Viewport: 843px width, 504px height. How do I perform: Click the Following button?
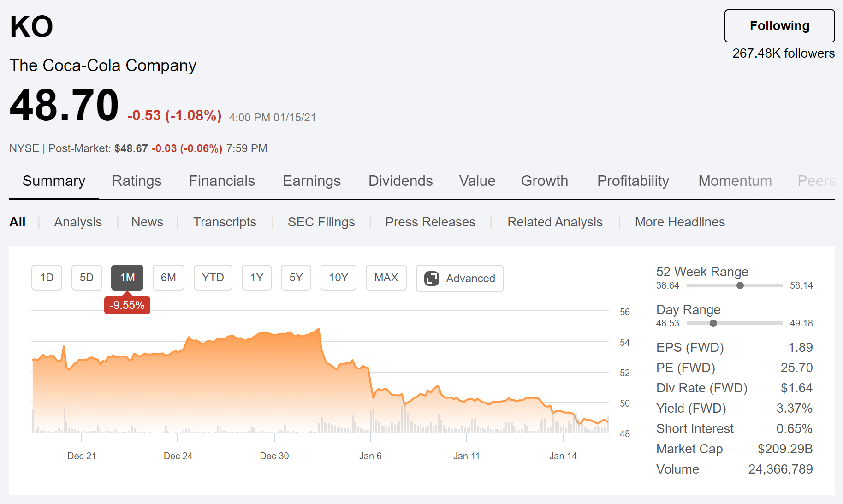point(779,26)
